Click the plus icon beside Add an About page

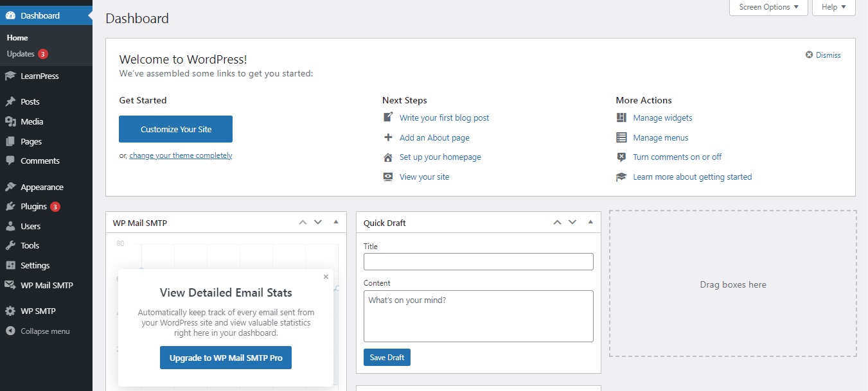click(x=388, y=137)
